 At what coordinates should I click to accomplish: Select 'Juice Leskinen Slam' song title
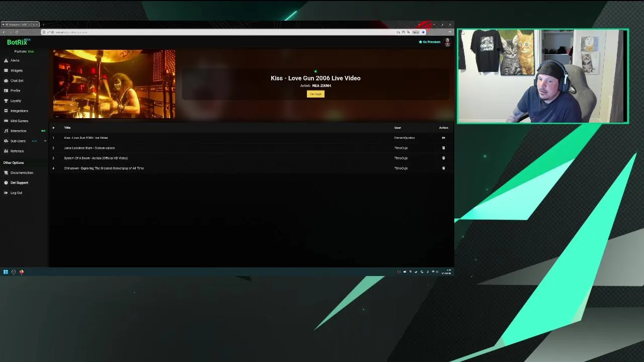[89, 148]
